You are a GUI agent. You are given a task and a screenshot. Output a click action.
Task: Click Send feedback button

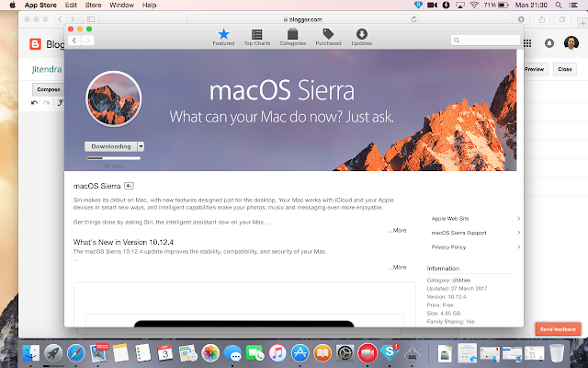(x=558, y=329)
